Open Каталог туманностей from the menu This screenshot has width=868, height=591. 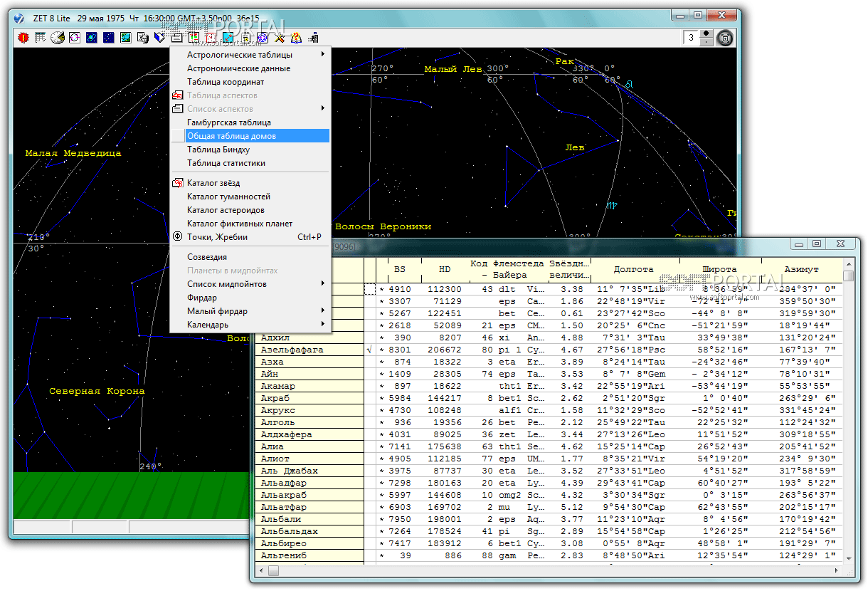click(x=250, y=197)
